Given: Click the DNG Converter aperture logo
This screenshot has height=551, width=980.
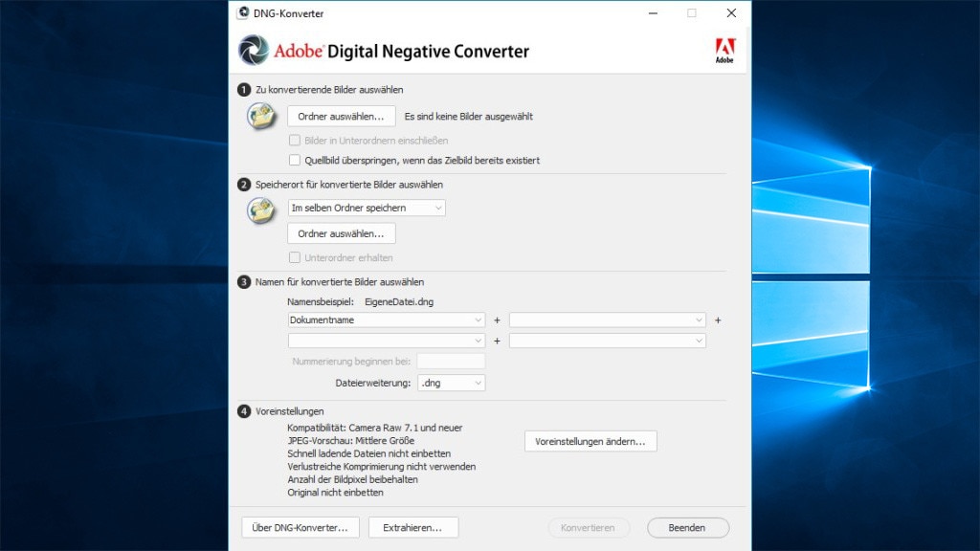Looking at the screenshot, I should [x=254, y=50].
